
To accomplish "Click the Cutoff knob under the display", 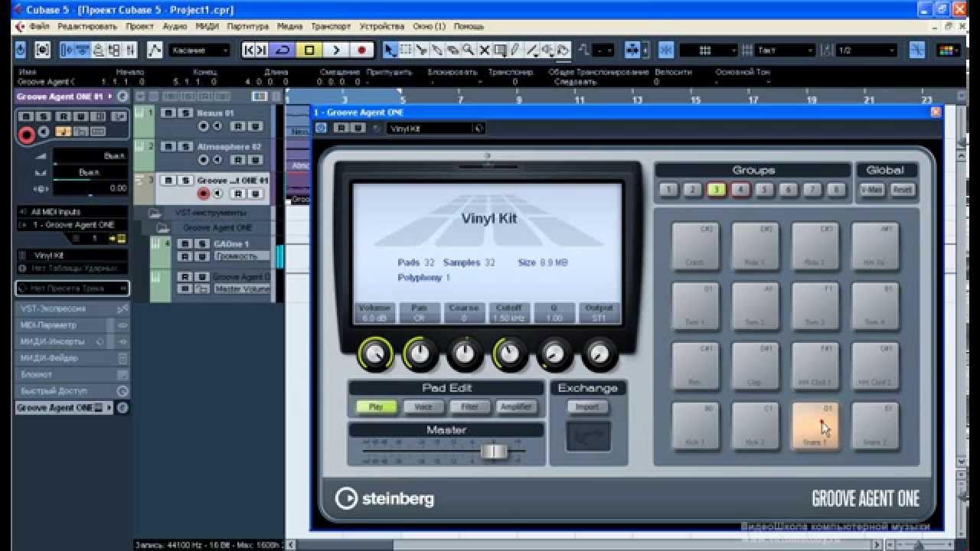I will pyautogui.click(x=510, y=354).
